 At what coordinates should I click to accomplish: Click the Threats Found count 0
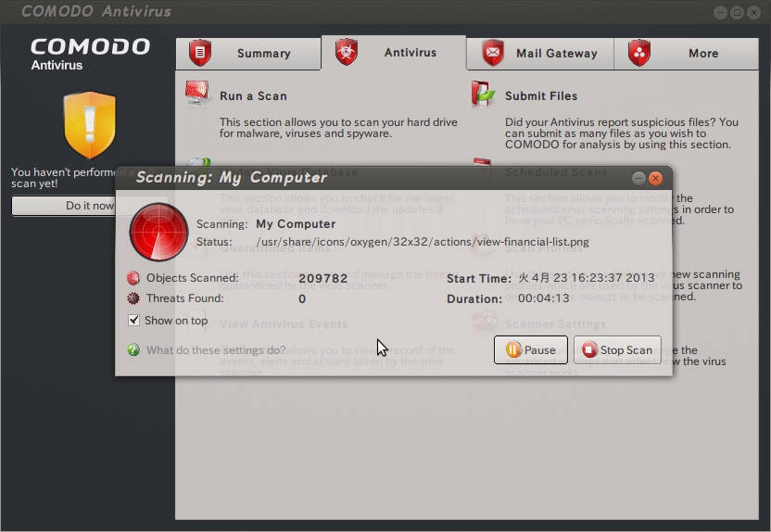pos(302,299)
